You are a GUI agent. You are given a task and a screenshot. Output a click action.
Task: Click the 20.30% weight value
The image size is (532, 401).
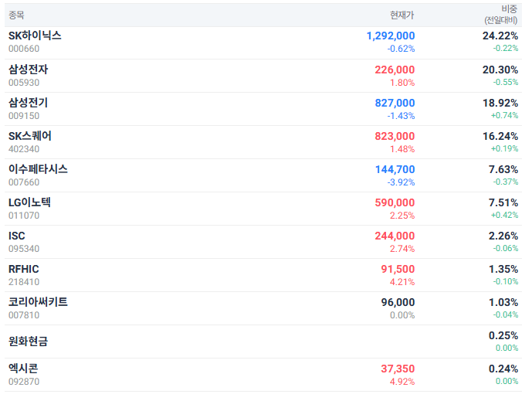(x=500, y=70)
